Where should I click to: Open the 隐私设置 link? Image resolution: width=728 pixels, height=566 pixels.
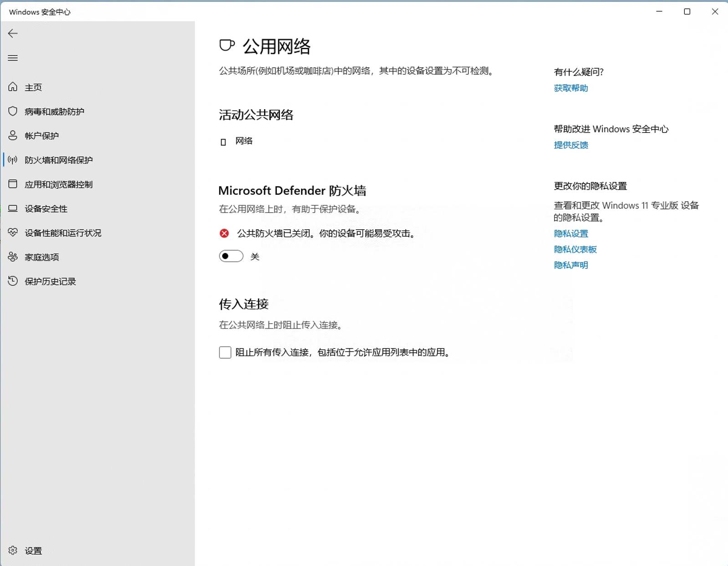tap(571, 233)
